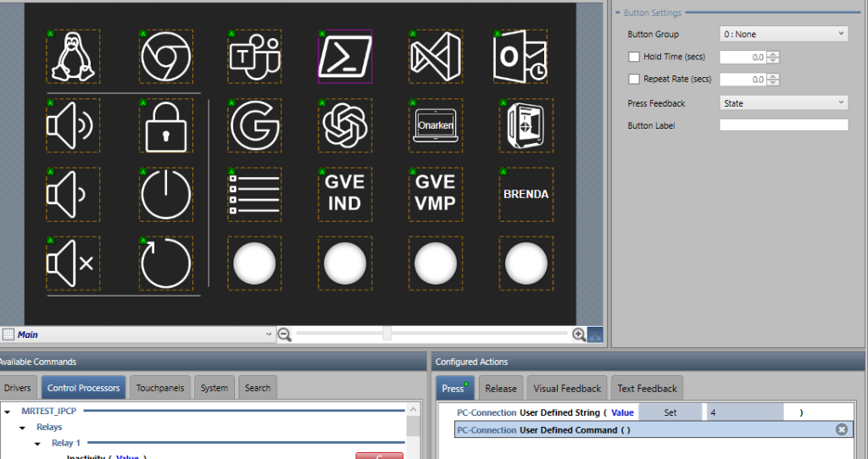Select the GVE IND button
The image size is (868, 459).
click(x=345, y=195)
